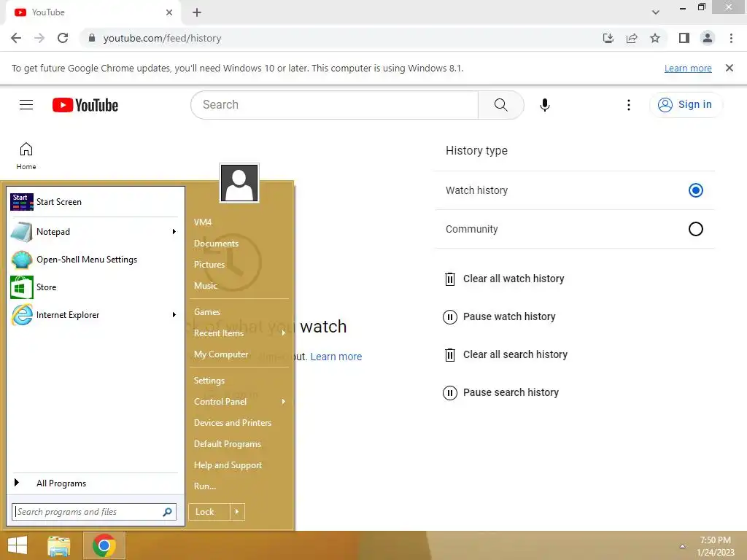Click pause icon for Pause watch history
The width and height of the screenshot is (747, 560).
click(x=449, y=316)
